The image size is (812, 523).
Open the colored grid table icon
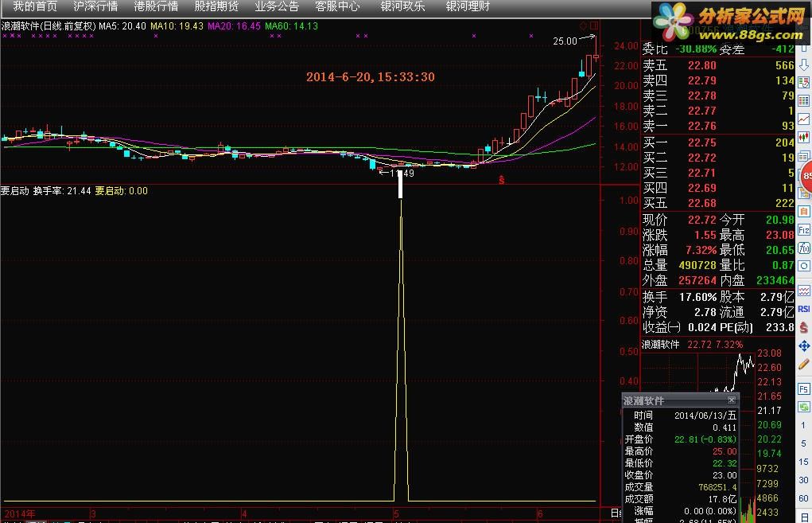(804, 100)
